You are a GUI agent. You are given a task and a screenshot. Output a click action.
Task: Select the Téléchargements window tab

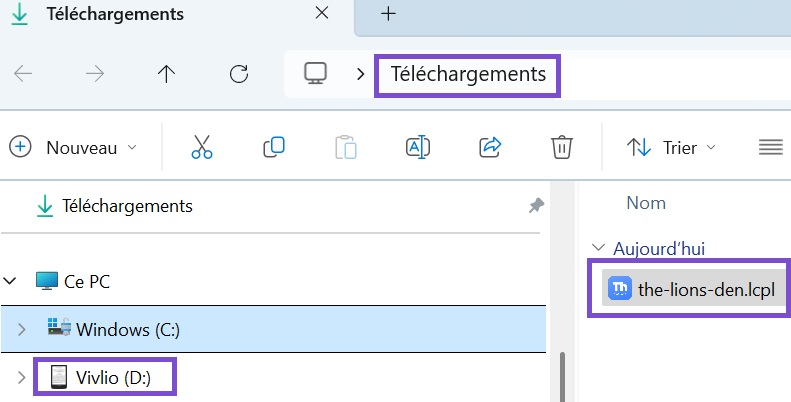(115, 15)
